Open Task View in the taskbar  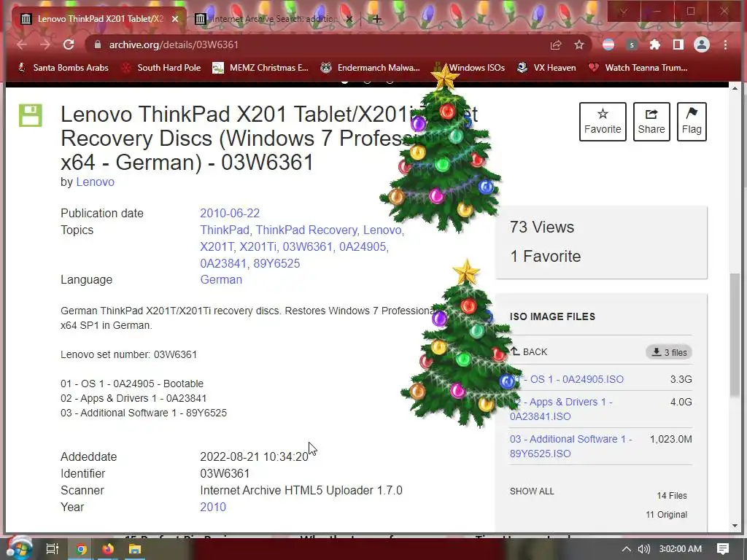click(x=52, y=549)
